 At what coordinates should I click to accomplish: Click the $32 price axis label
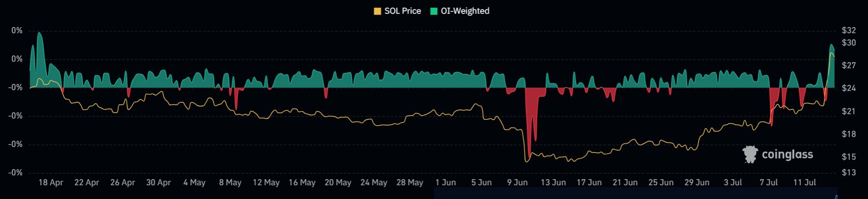(849, 31)
